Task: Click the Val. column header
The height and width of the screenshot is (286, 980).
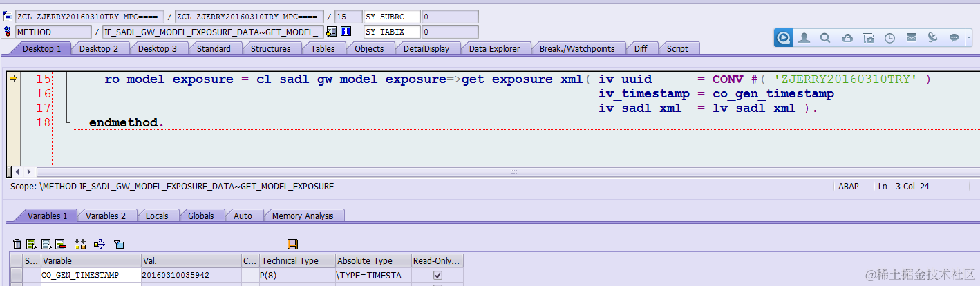Action: point(191,261)
